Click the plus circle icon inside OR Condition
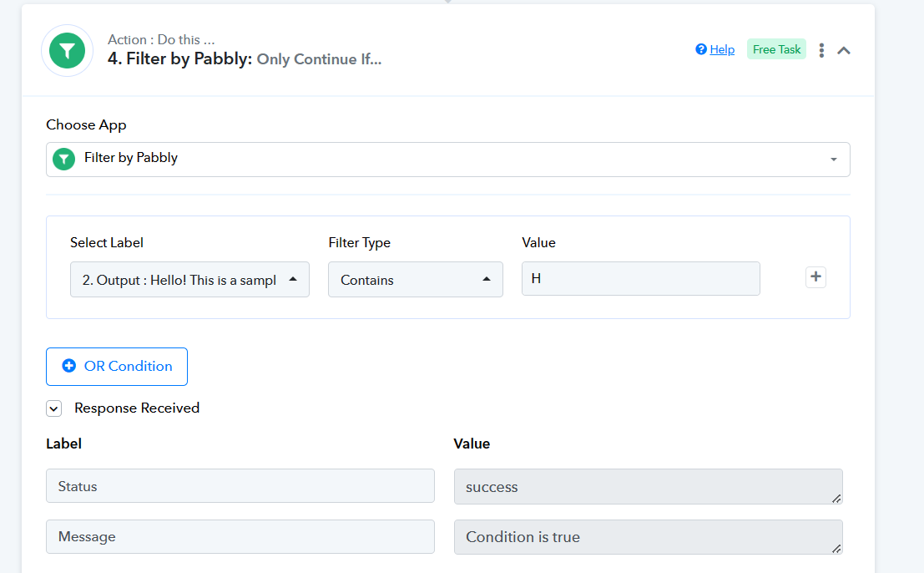This screenshot has width=924, height=573. [x=69, y=366]
